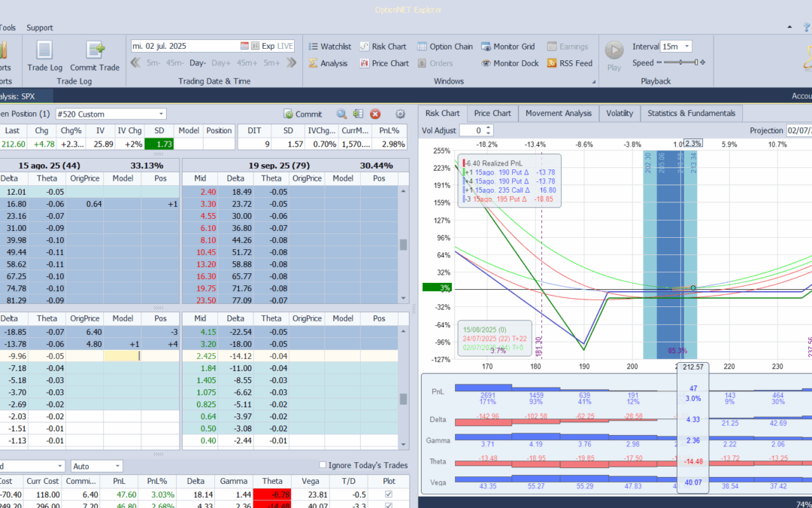This screenshot has width=812, height=508.
Task: Click the Vol Adjust value field
Action: click(x=472, y=131)
